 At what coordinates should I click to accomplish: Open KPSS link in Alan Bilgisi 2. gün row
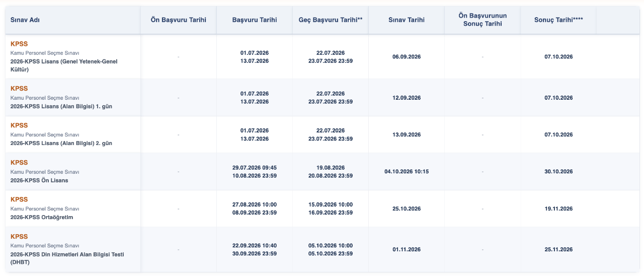click(19, 125)
